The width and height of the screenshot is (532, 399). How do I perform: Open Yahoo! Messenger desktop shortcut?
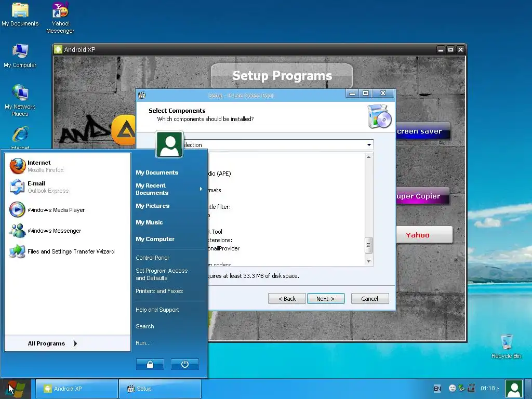pyautogui.click(x=60, y=18)
